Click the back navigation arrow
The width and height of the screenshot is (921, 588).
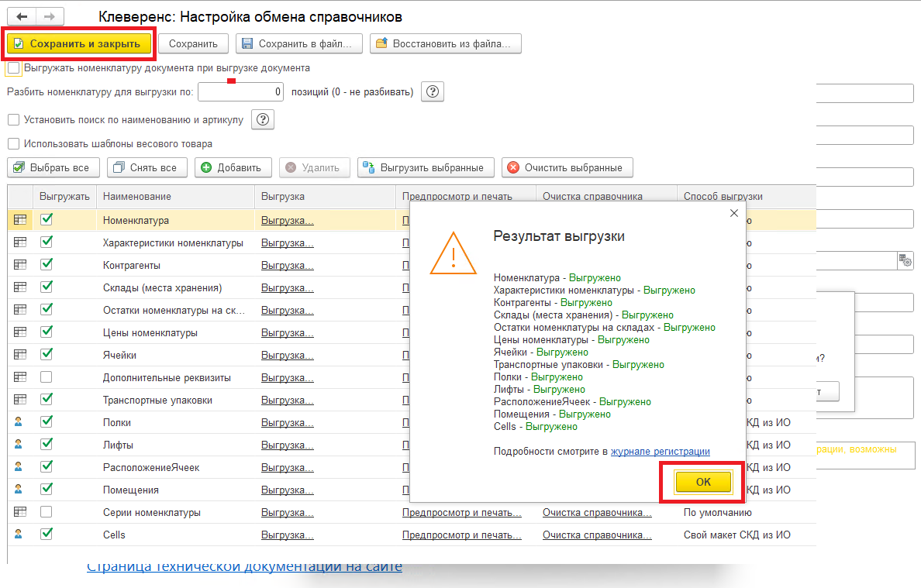(x=22, y=16)
